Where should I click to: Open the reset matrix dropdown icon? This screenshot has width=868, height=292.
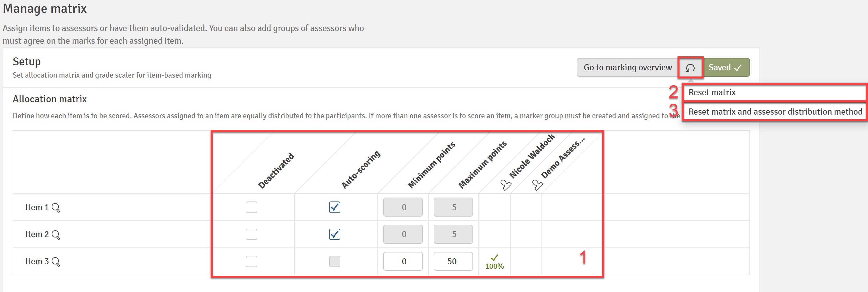point(690,68)
